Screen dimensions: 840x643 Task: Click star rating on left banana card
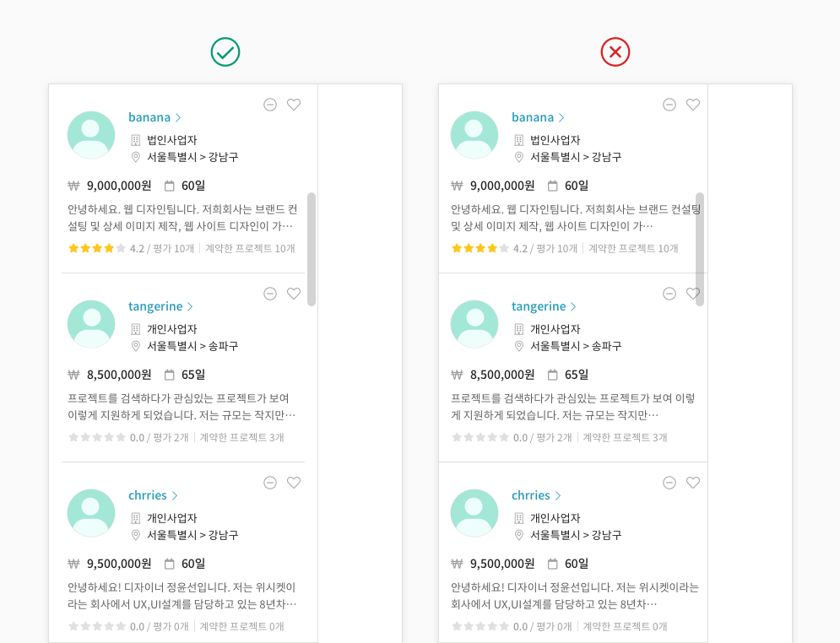coord(97,248)
